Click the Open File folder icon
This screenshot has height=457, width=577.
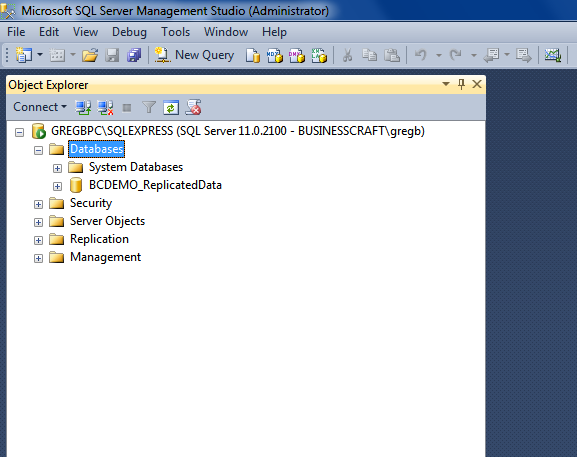pyautogui.click(x=90, y=56)
